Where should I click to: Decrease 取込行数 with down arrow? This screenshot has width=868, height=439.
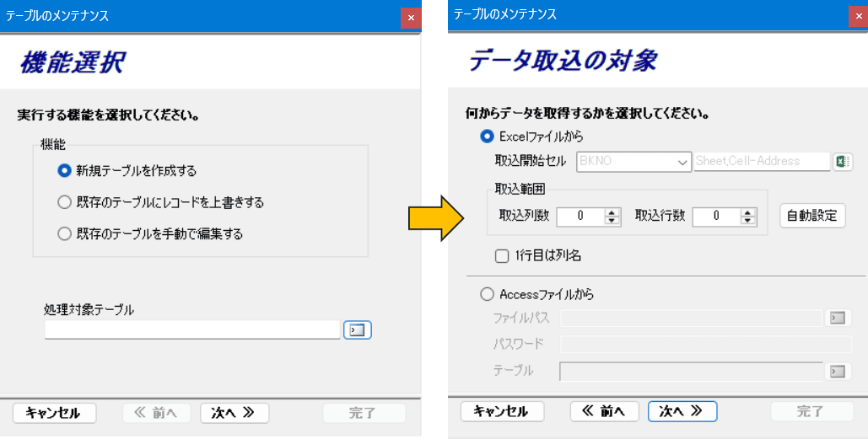(747, 221)
